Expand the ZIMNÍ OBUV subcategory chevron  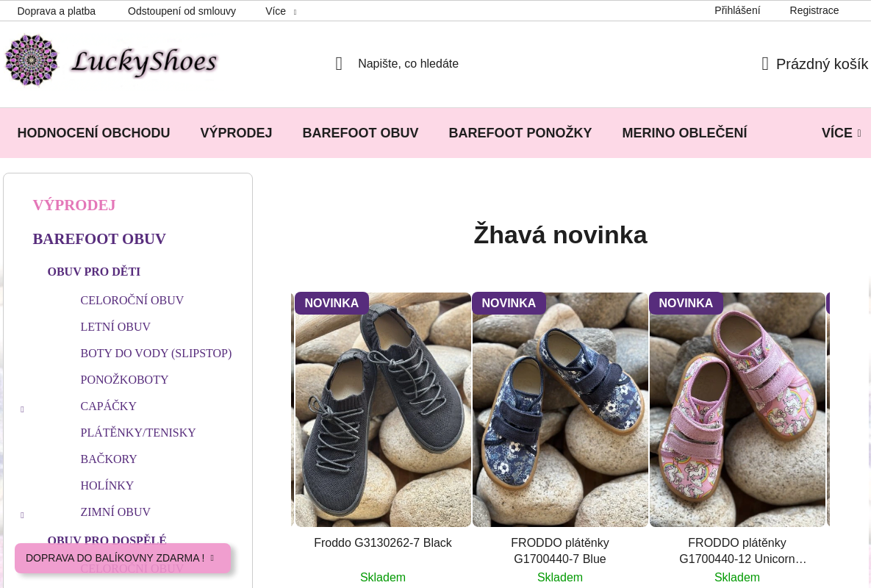click(x=22, y=514)
